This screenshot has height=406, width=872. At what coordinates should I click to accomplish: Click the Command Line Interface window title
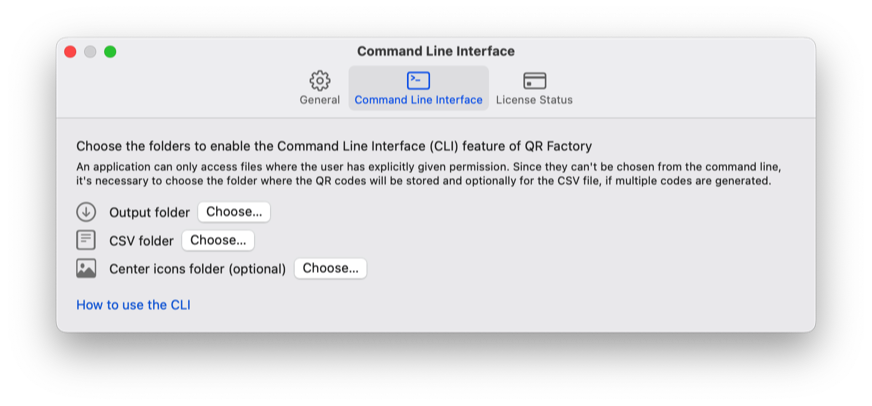[436, 52]
